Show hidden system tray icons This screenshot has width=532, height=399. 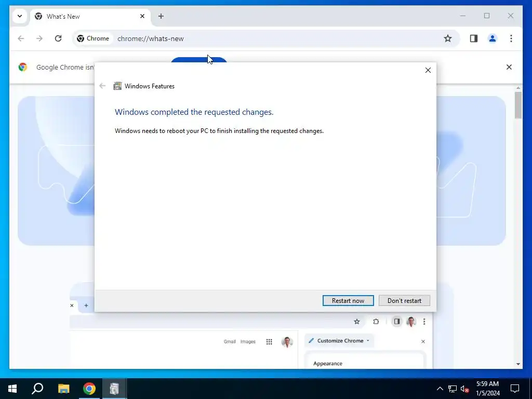[440, 389]
